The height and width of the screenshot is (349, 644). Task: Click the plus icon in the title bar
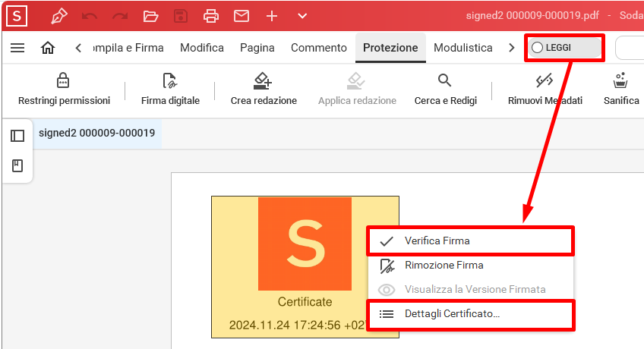pos(272,17)
